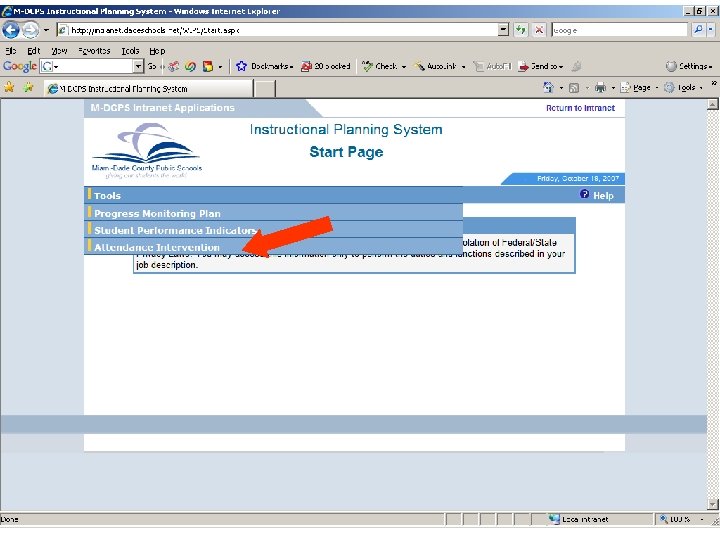This screenshot has height=540, width=720.
Task: Click the AutoFill toolbar button
Action: (492, 67)
